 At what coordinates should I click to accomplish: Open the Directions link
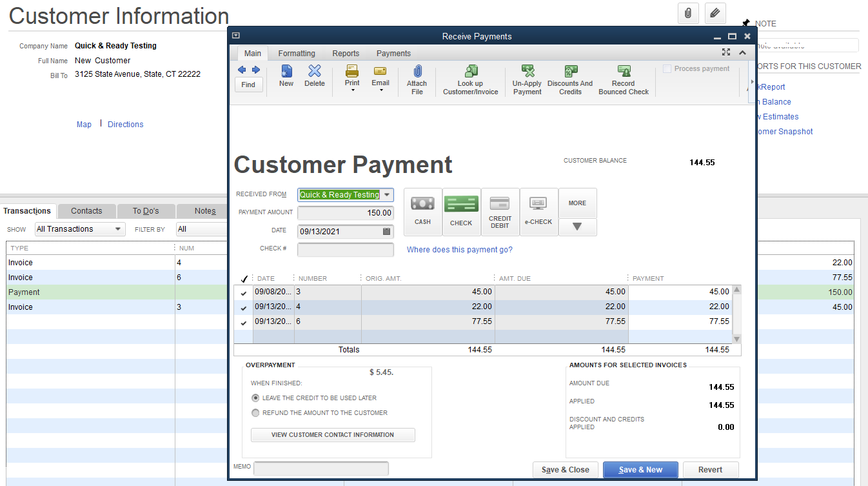click(x=126, y=125)
